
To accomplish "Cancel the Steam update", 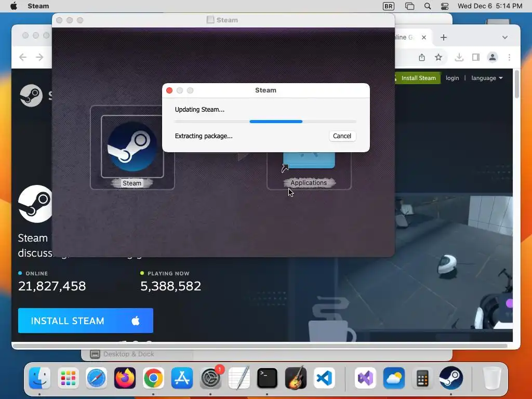I will [342, 136].
